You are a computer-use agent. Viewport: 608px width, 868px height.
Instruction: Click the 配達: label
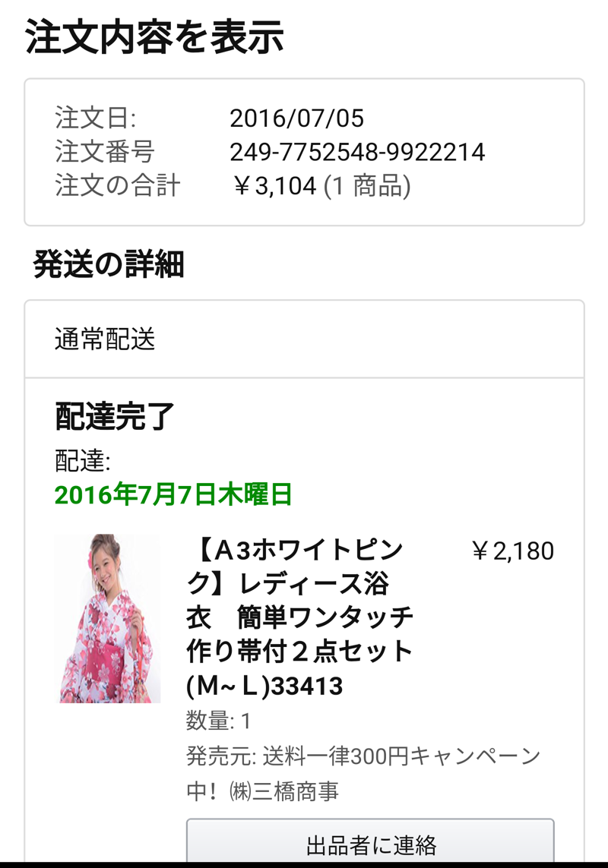pyautogui.click(x=83, y=460)
